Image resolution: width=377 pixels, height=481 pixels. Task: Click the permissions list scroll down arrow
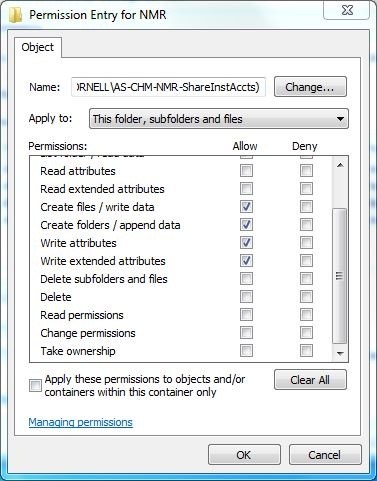coord(340,353)
